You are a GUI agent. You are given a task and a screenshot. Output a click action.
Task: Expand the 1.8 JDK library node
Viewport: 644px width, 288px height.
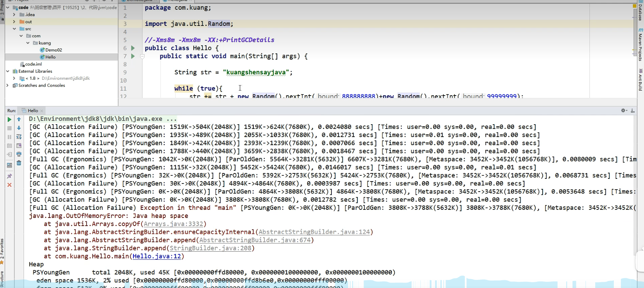point(14,78)
